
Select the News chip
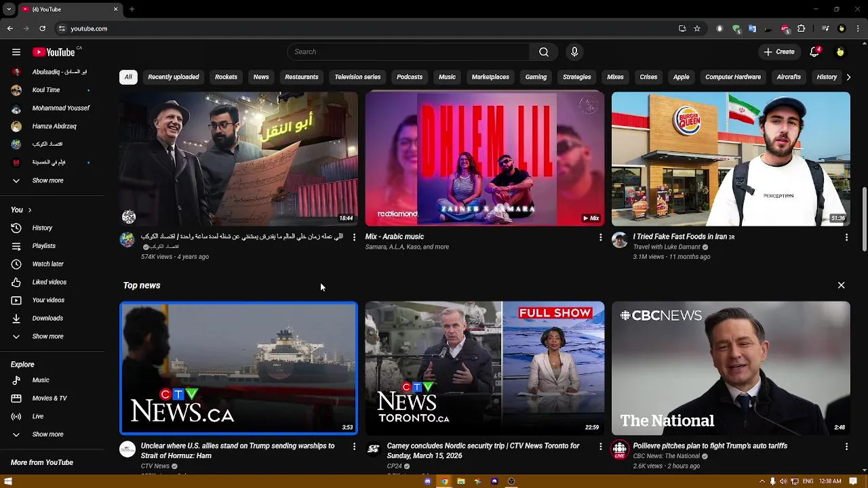coord(261,77)
